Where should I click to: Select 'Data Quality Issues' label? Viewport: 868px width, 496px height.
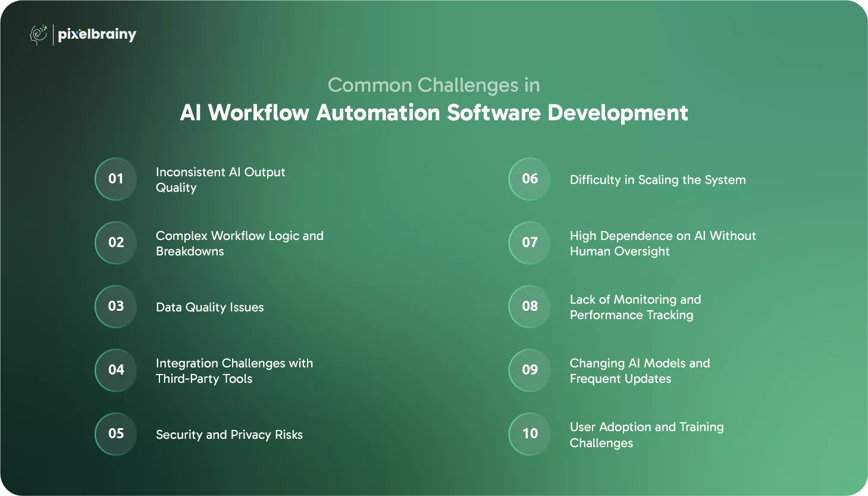209,307
